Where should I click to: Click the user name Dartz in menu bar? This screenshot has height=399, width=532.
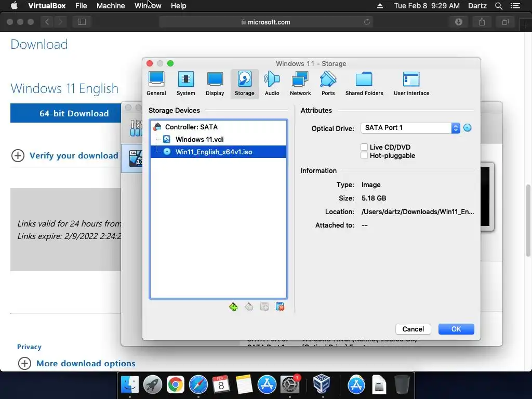point(477,6)
